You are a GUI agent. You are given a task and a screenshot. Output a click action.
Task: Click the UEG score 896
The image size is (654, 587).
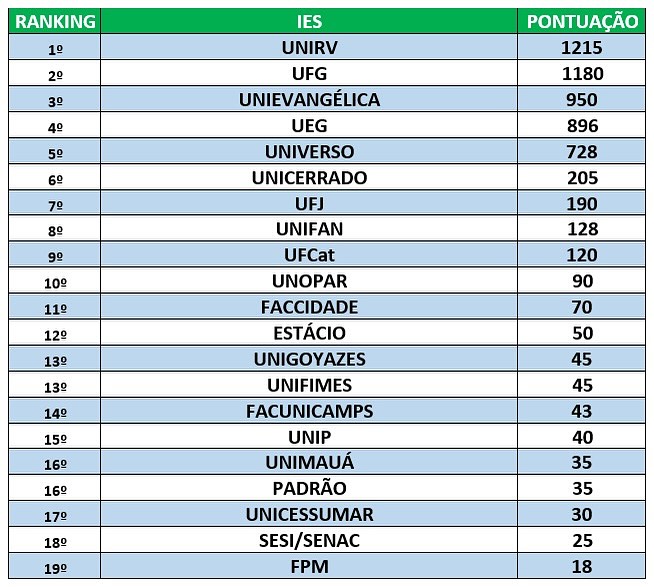tap(582, 125)
